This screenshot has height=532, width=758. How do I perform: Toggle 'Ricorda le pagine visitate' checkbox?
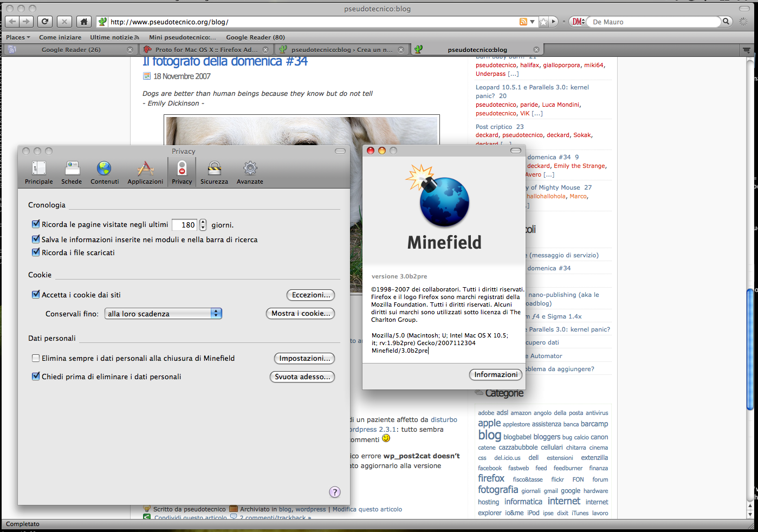[36, 224]
